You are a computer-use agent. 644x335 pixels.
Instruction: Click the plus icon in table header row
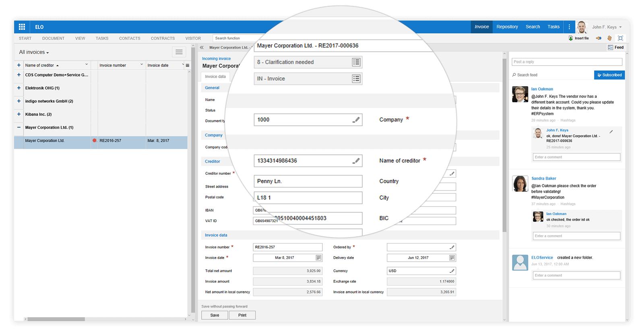click(x=19, y=65)
